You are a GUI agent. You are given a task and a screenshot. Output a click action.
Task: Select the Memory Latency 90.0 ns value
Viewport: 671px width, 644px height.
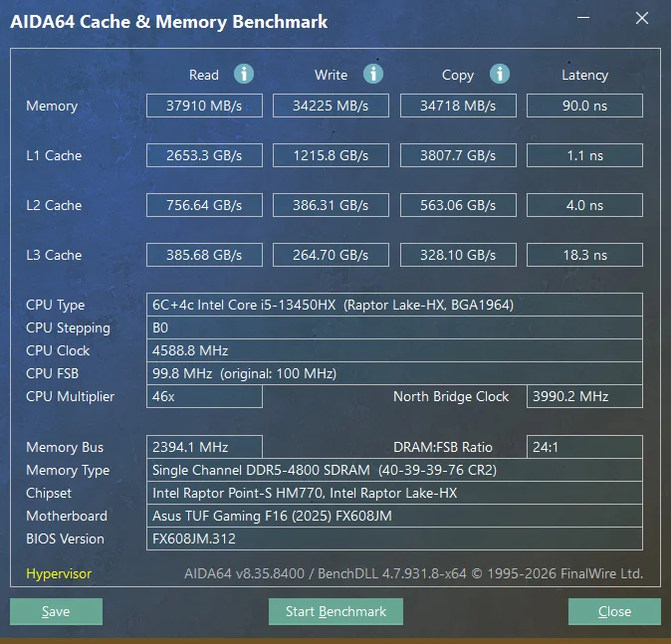coord(584,106)
